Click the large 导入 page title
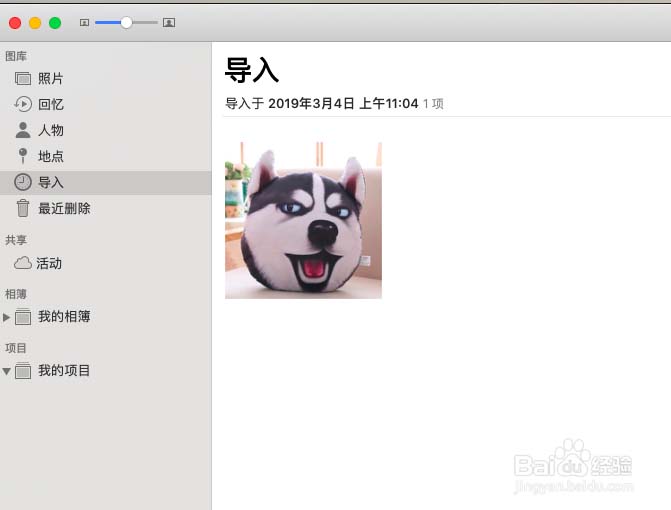The width and height of the screenshot is (671, 510). pyautogui.click(x=252, y=70)
